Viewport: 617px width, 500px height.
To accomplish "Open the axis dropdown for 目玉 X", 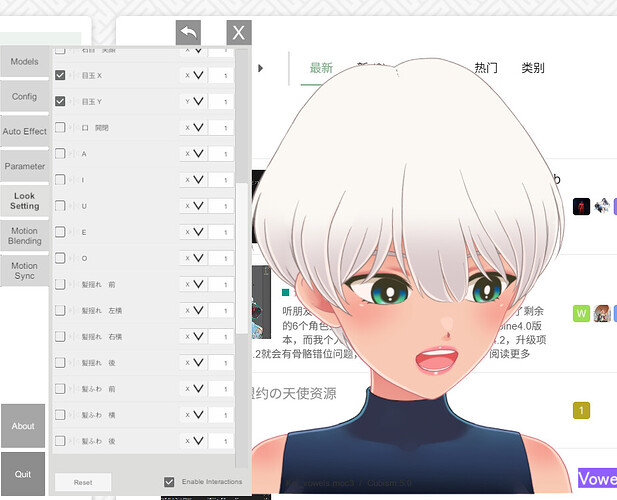I will click(x=193, y=75).
